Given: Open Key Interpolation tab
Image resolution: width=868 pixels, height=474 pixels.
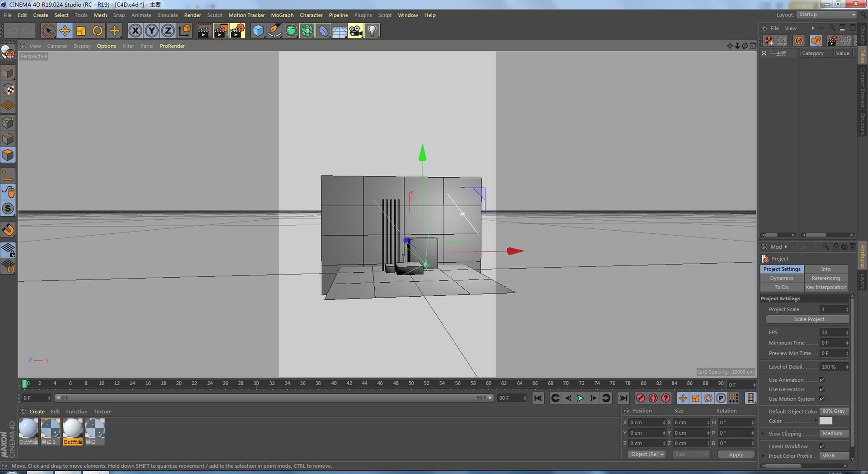Looking at the screenshot, I should [826, 287].
